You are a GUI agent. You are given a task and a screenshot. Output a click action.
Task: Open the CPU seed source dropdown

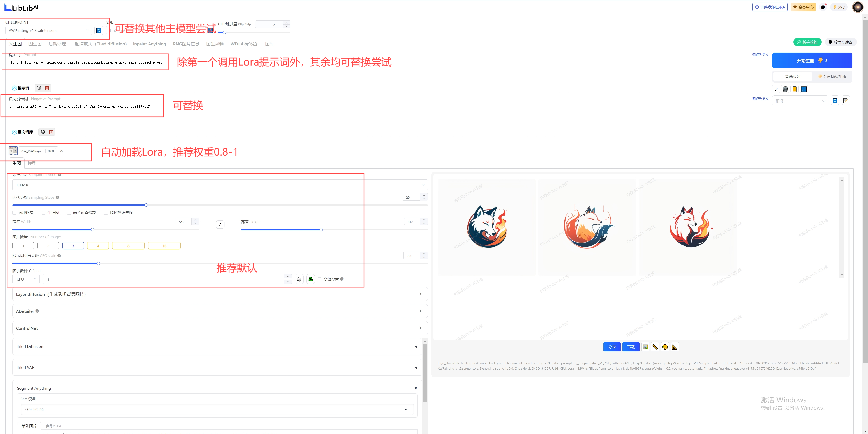click(26, 279)
